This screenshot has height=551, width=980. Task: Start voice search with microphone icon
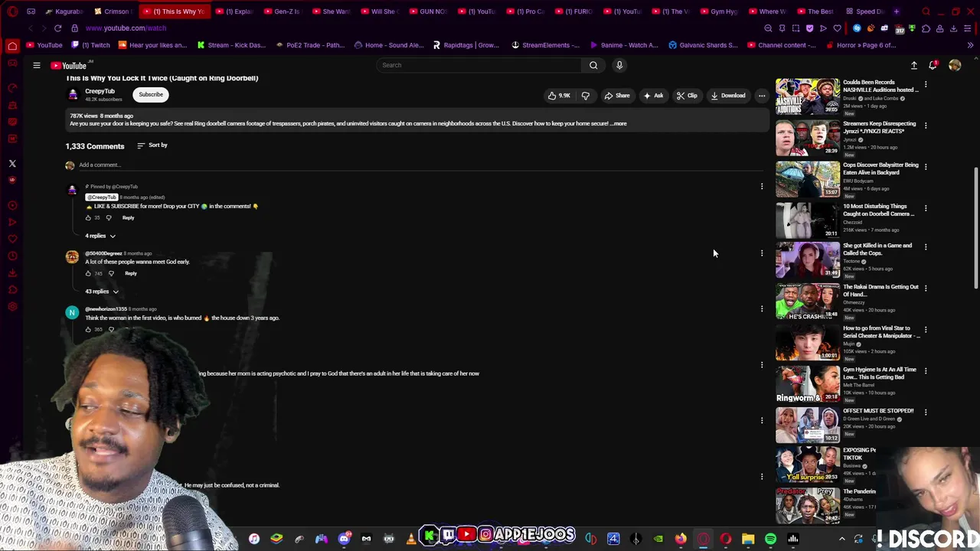click(x=619, y=65)
